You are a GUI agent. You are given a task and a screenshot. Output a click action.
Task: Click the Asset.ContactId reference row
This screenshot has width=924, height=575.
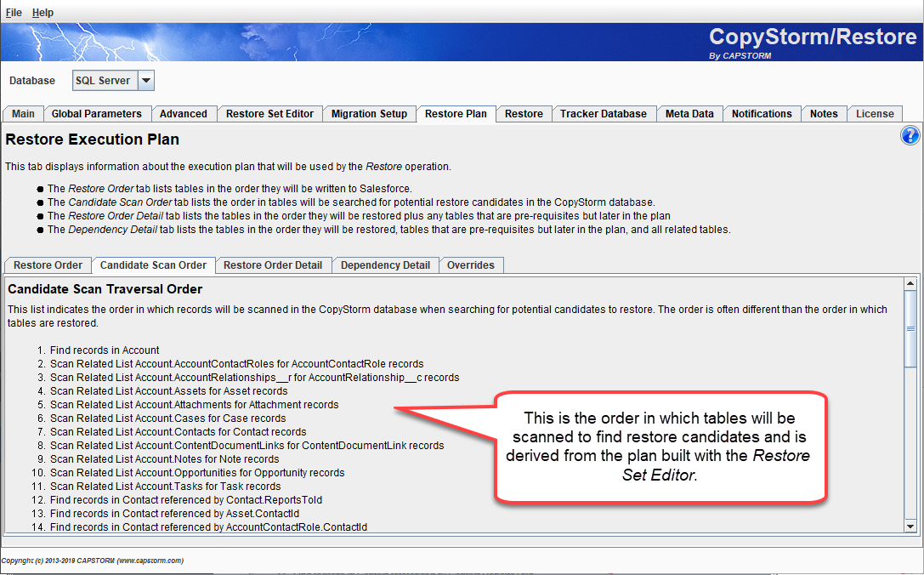coord(174,513)
